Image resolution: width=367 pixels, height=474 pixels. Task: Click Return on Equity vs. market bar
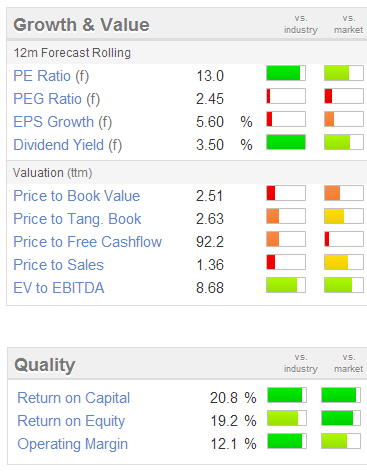click(x=341, y=418)
